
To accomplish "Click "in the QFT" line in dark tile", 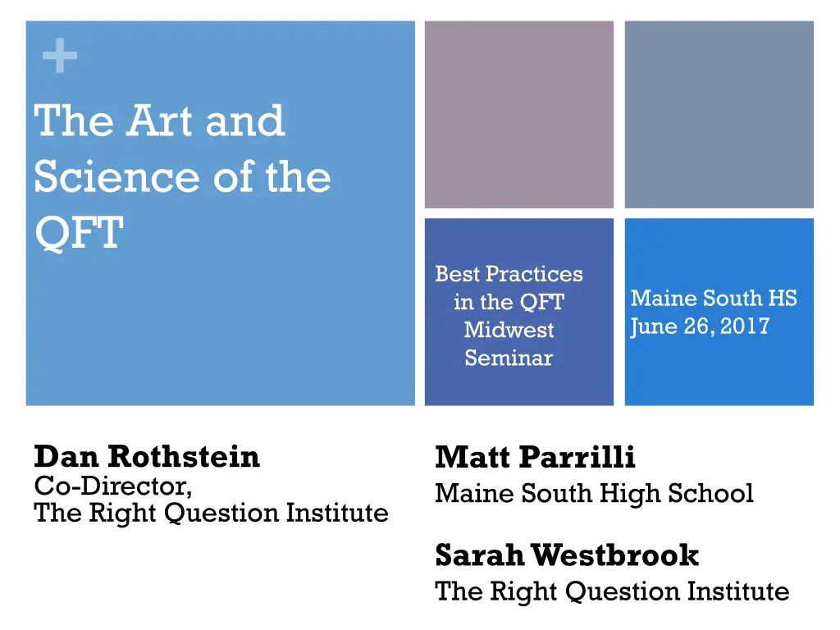I will 509,302.
